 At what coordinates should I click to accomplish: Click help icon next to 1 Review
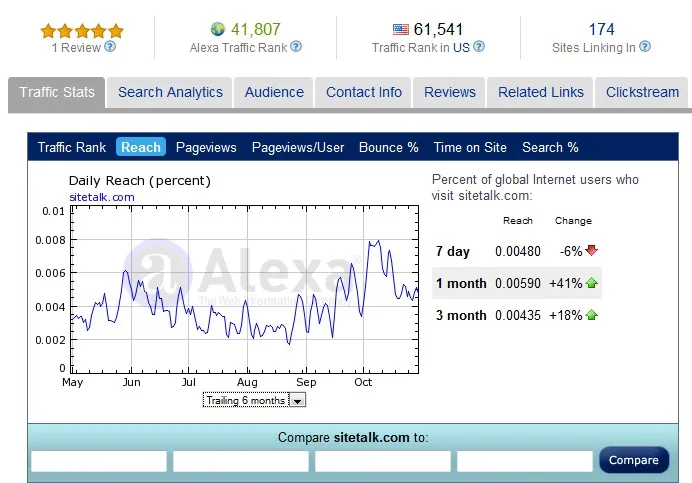click(110, 47)
